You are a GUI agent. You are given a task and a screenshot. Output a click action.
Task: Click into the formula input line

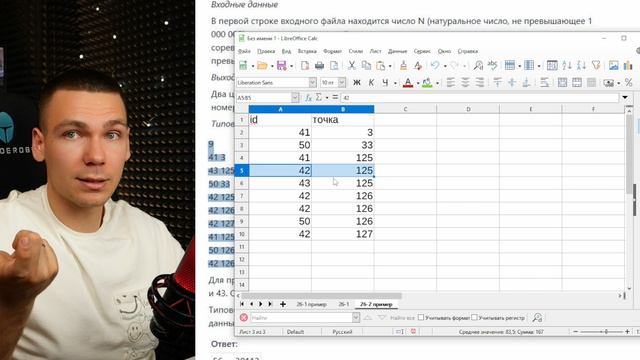[x=480, y=98]
